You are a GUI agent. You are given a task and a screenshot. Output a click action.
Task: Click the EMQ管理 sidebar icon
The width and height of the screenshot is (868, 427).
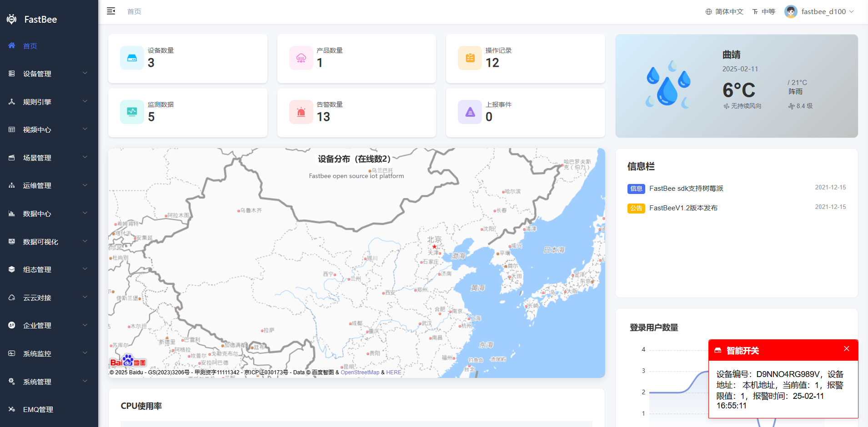12,409
